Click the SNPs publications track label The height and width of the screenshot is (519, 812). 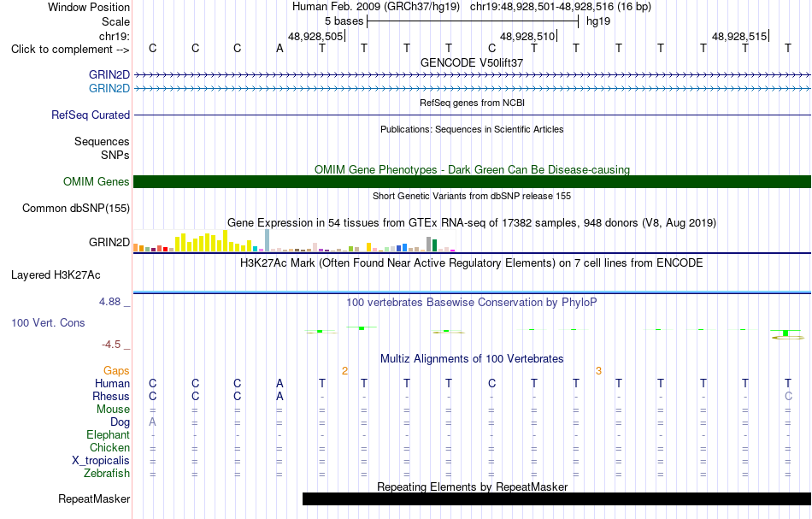115,155
